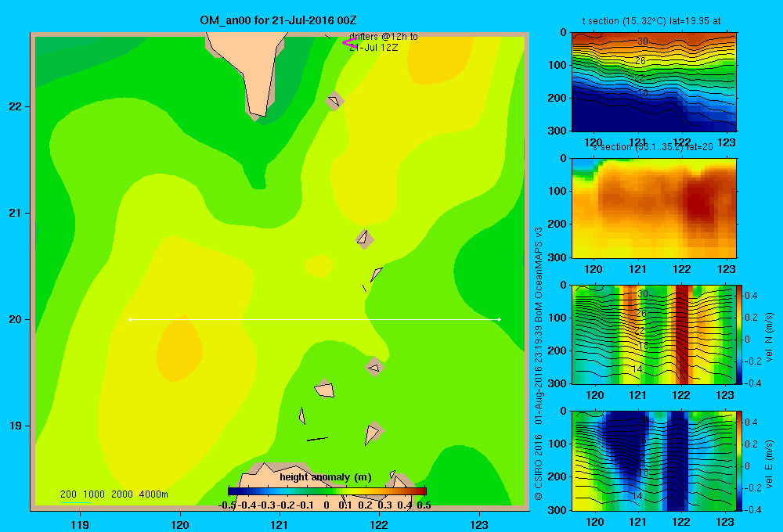Click longitude label 119 on main map axis
This screenshot has height=532, width=783.
click(80, 524)
